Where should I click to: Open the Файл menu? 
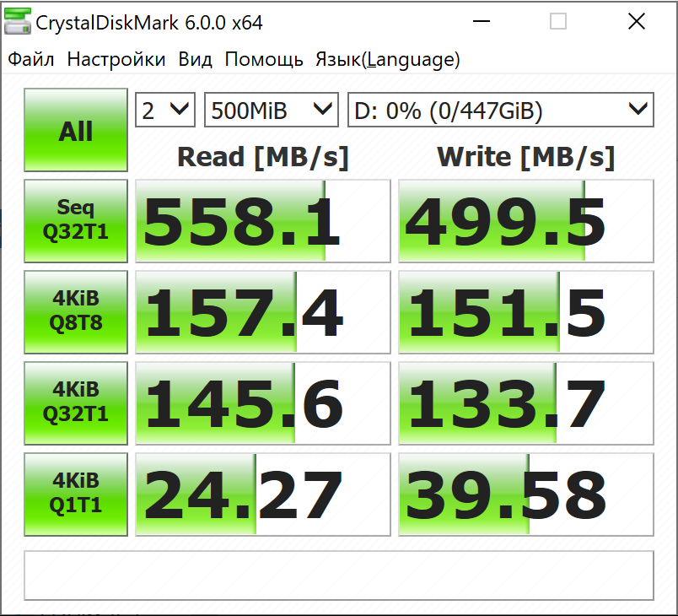point(31,59)
